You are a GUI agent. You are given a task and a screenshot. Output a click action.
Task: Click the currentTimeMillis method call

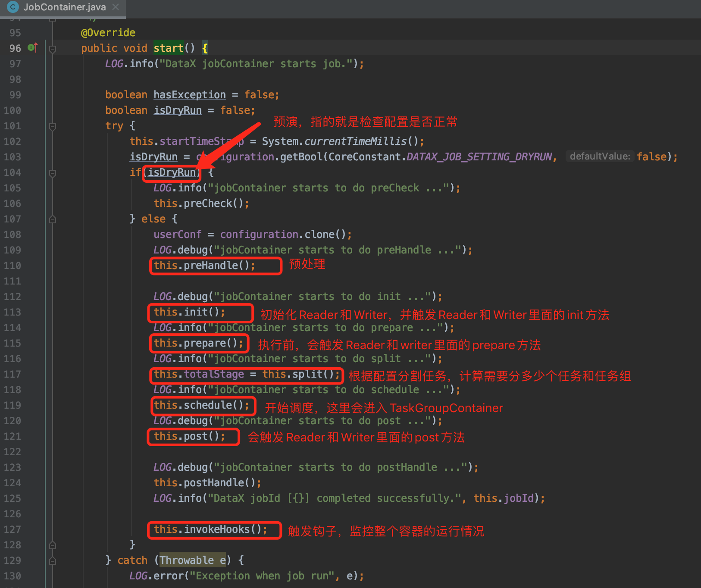(355, 141)
